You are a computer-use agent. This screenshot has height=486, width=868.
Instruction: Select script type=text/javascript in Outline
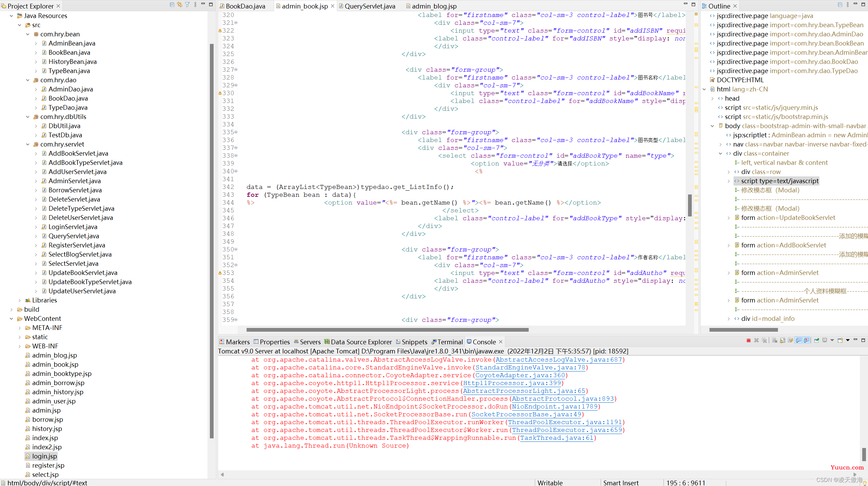pyautogui.click(x=780, y=181)
